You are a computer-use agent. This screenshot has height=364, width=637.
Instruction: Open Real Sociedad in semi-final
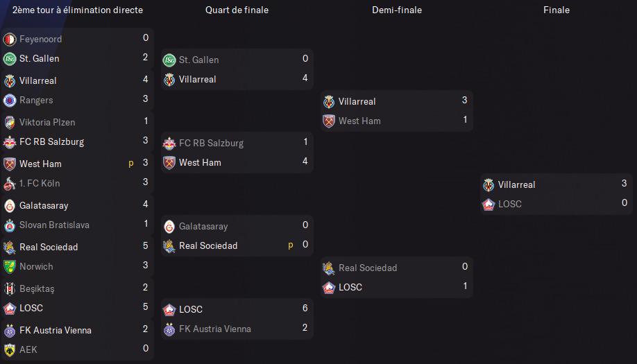click(368, 268)
